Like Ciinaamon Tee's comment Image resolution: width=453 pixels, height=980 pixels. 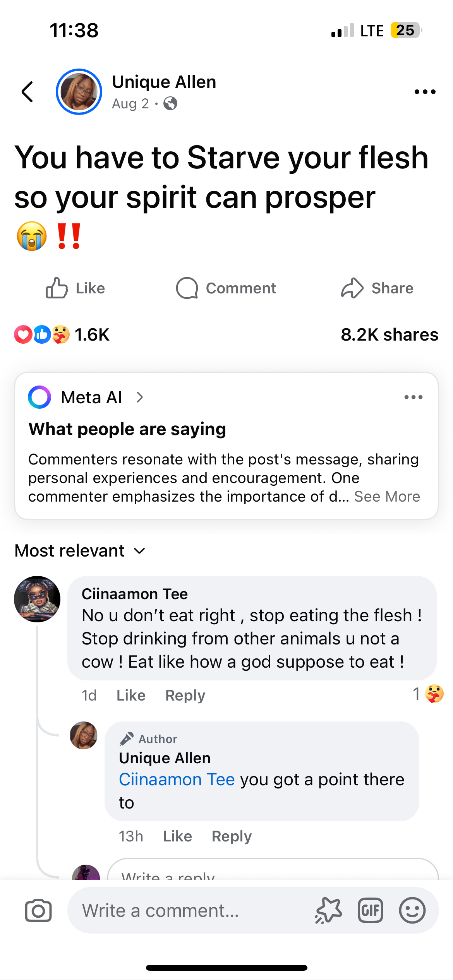[x=131, y=696]
